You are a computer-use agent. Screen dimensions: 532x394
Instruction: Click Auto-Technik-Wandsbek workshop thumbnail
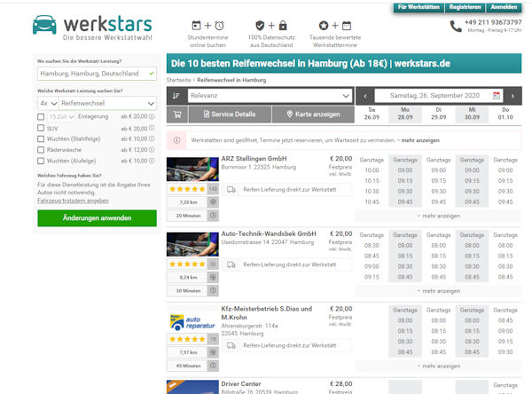(x=192, y=244)
